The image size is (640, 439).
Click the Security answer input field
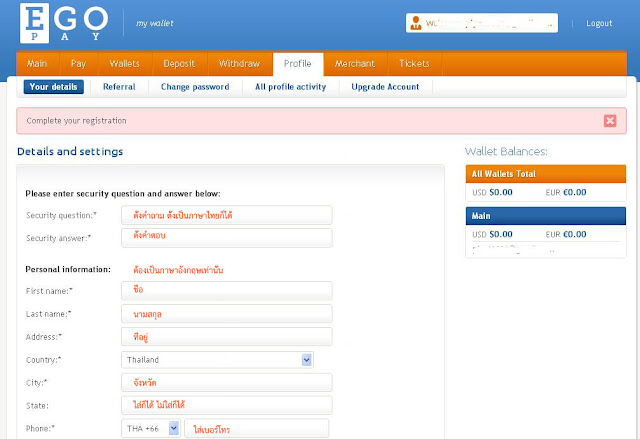(227, 238)
